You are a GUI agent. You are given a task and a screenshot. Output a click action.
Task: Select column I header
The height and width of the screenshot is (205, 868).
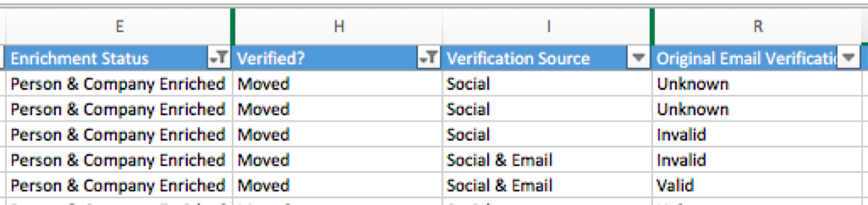548,27
